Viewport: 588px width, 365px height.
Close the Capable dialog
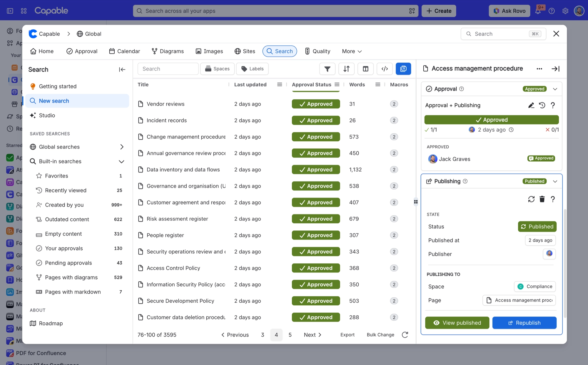[556, 34]
